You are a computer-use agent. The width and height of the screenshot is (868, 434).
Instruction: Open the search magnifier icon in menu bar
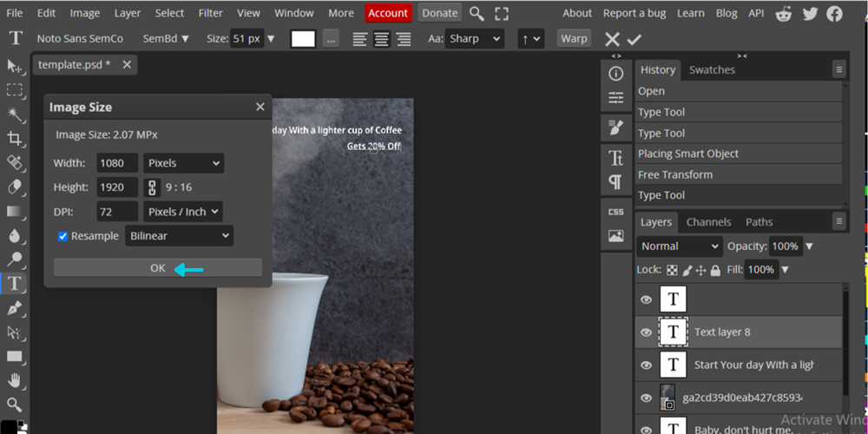pyautogui.click(x=477, y=13)
